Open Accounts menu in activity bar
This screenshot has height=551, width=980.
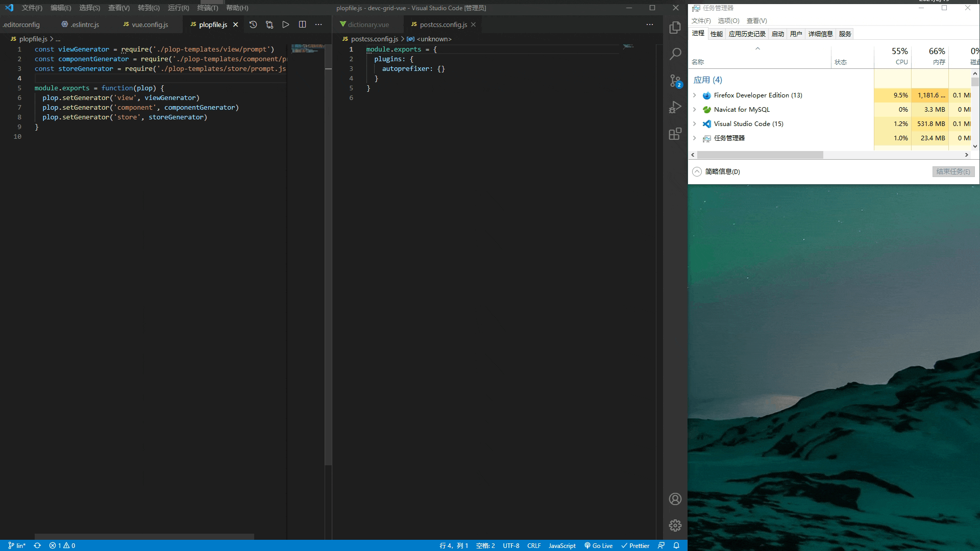pos(675,499)
